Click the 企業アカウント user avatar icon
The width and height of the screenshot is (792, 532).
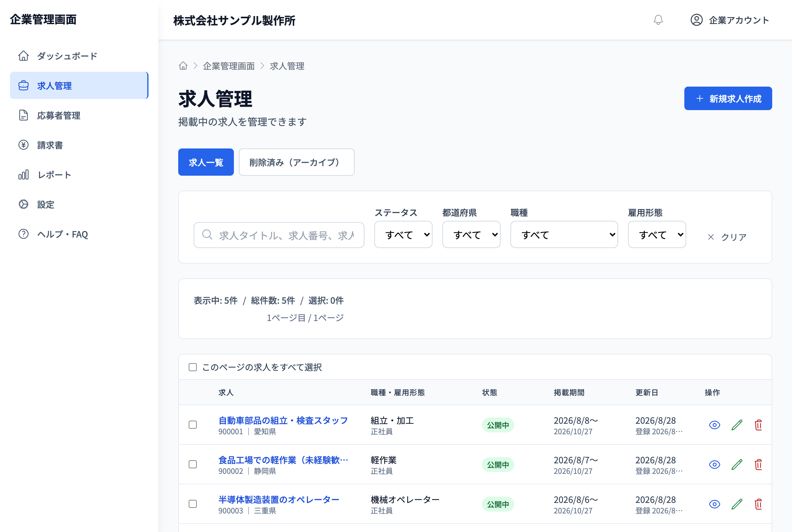[x=696, y=20]
